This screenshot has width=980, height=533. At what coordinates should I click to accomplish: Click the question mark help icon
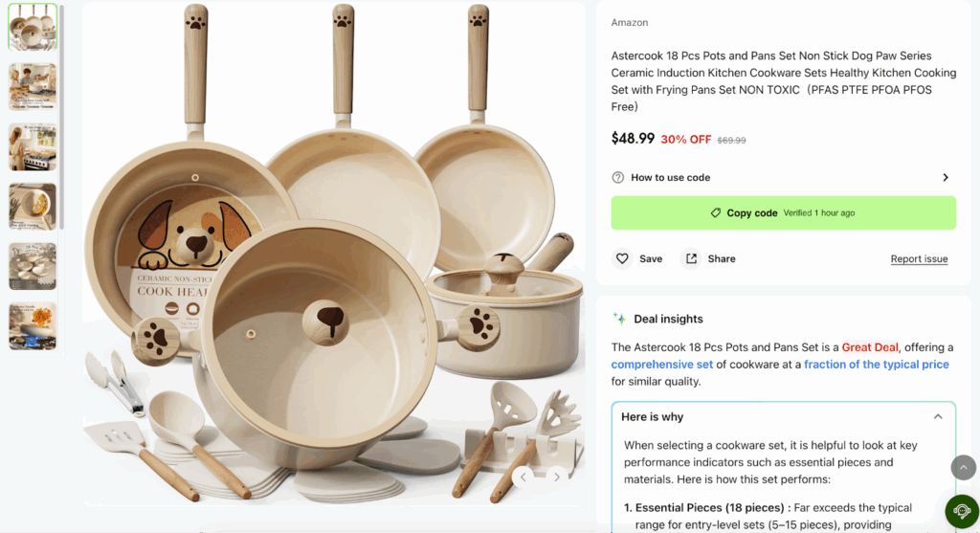618,177
